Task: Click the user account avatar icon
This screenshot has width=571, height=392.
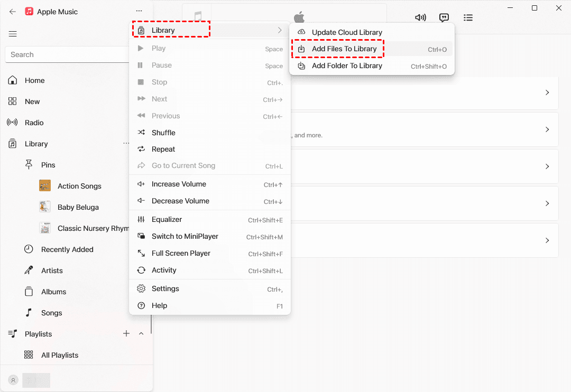Action: tap(13, 380)
